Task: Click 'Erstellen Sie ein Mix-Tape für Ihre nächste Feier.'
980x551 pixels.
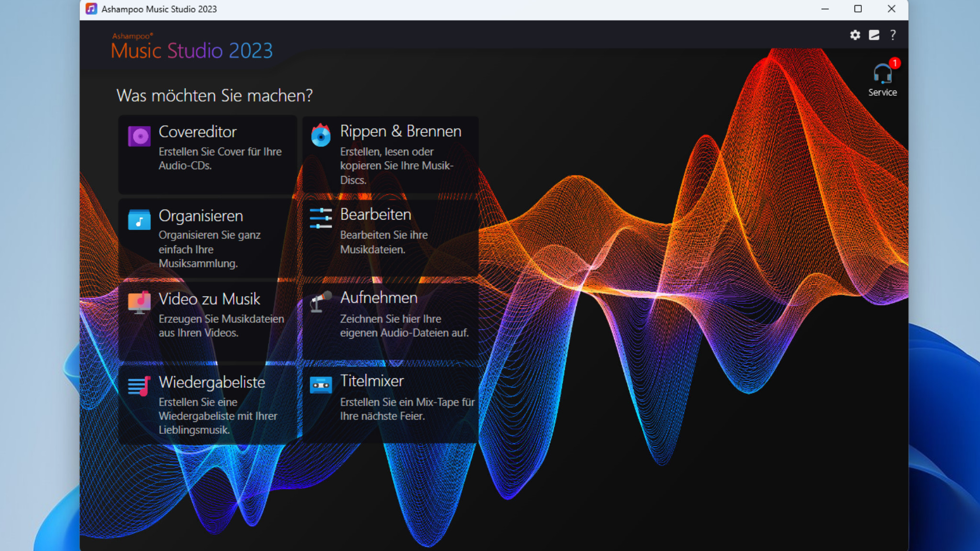Action: 407,409
